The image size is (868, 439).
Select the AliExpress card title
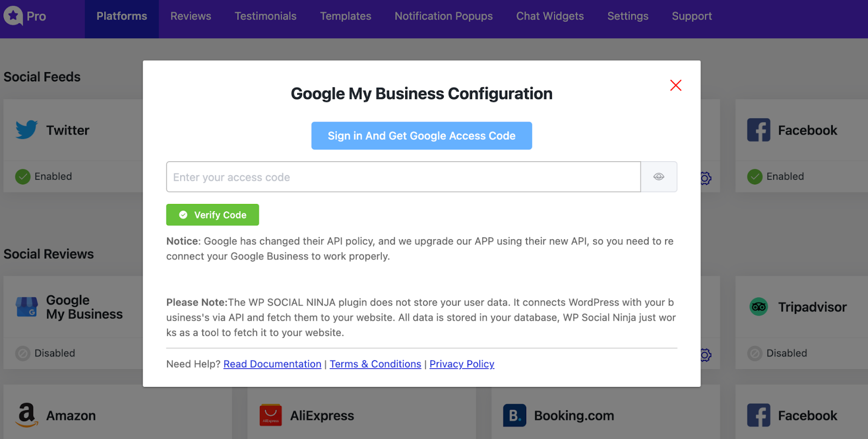tap(322, 416)
